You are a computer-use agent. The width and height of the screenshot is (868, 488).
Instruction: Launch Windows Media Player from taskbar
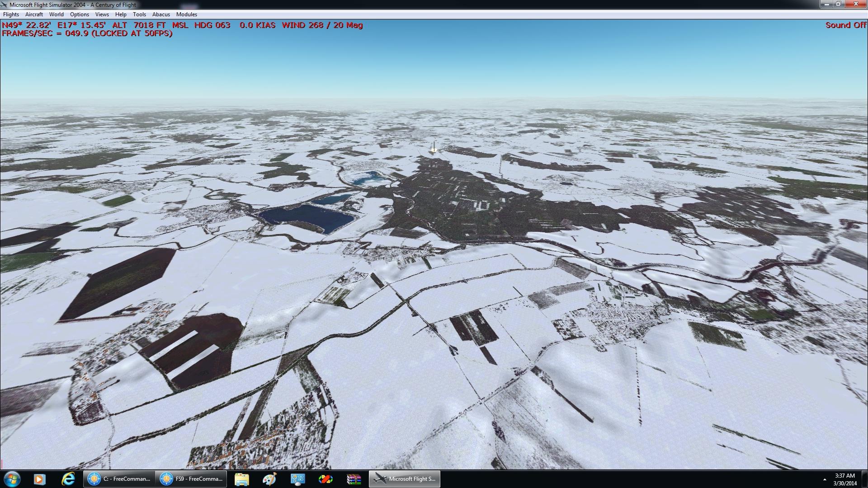[40, 479]
